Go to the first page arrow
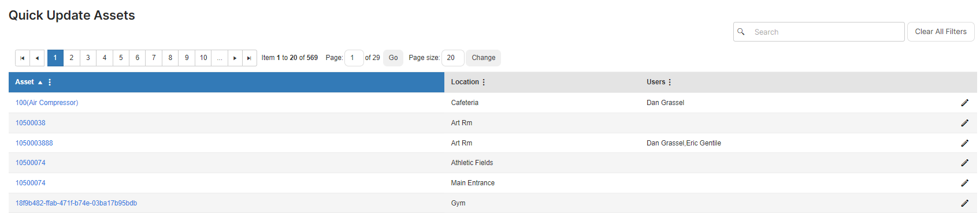 (x=22, y=58)
